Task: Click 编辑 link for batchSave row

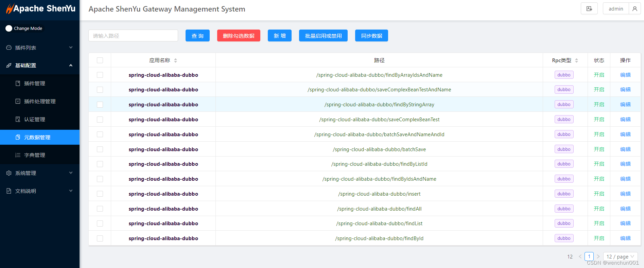Action: (x=625, y=149)
